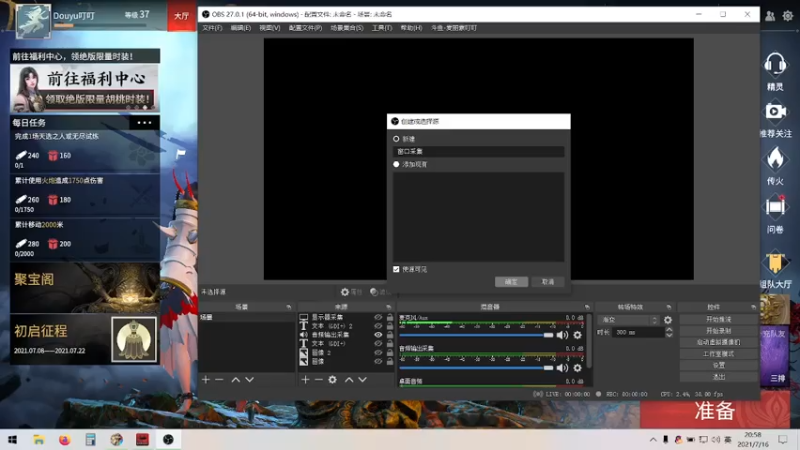Viewport: 800px width, 450px height.
Task: Click the 工作室模式 button
Action: [x=718, y=354]
